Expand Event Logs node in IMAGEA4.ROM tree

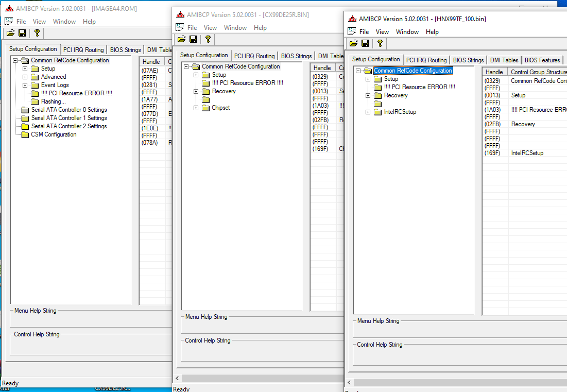tap(25, 86)
